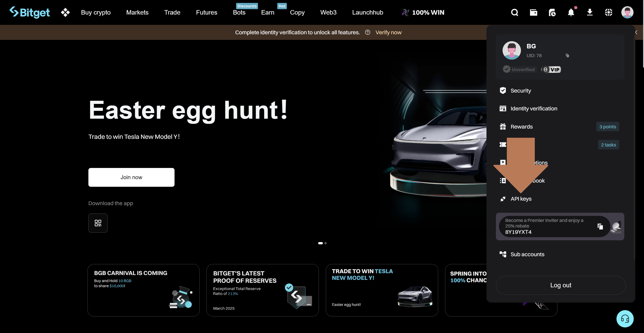Image resolution: width=644 pixels, height=333 pixels.
Task: Open the notifications bell
Action: [x=571, y=12]
